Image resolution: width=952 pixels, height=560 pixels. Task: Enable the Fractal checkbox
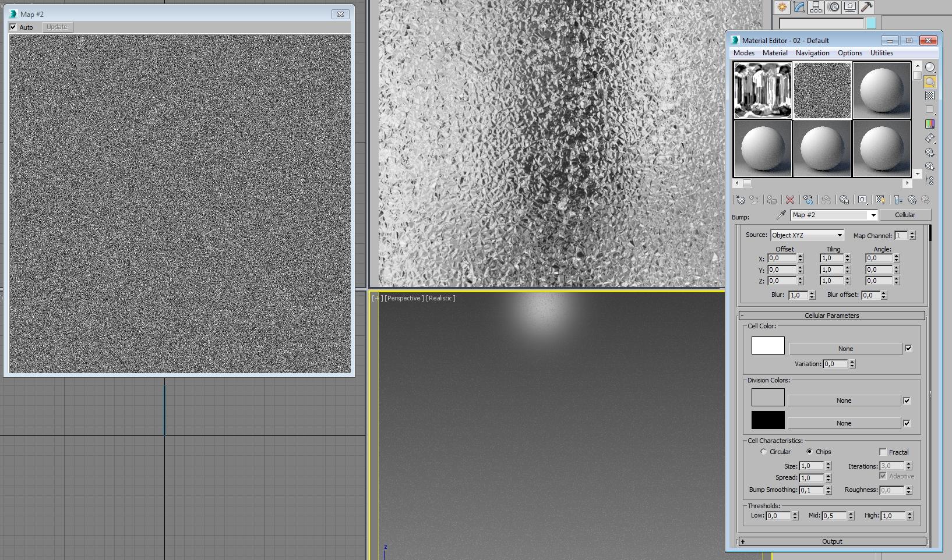pos(883,452)
